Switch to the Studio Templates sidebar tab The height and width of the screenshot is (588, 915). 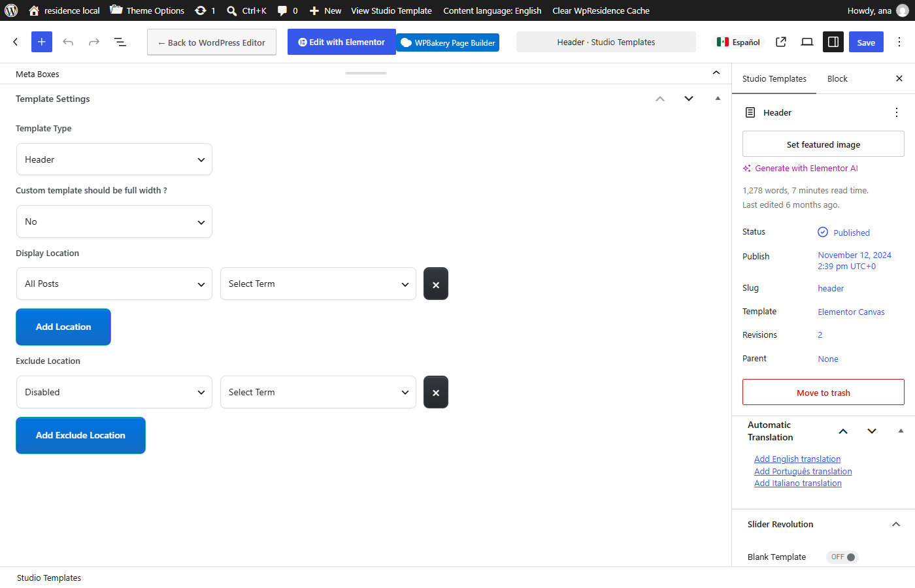pyautogui.click(x=774, y=78)
